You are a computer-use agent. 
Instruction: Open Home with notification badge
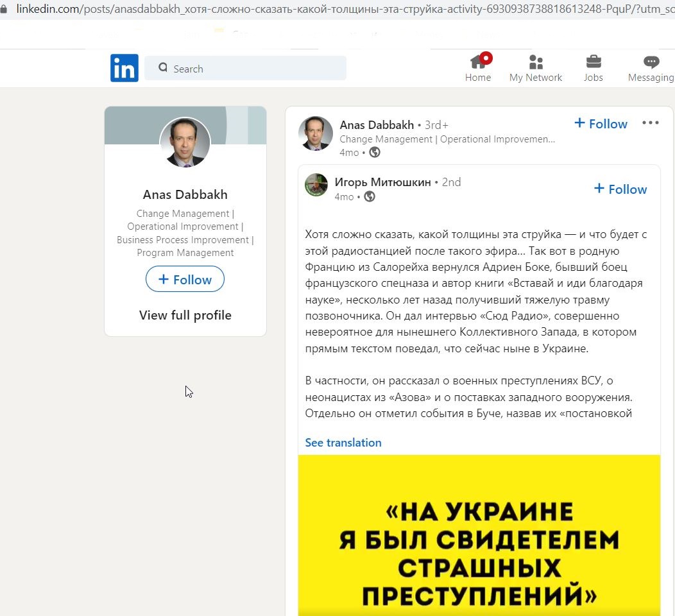(x=478, y=67)
